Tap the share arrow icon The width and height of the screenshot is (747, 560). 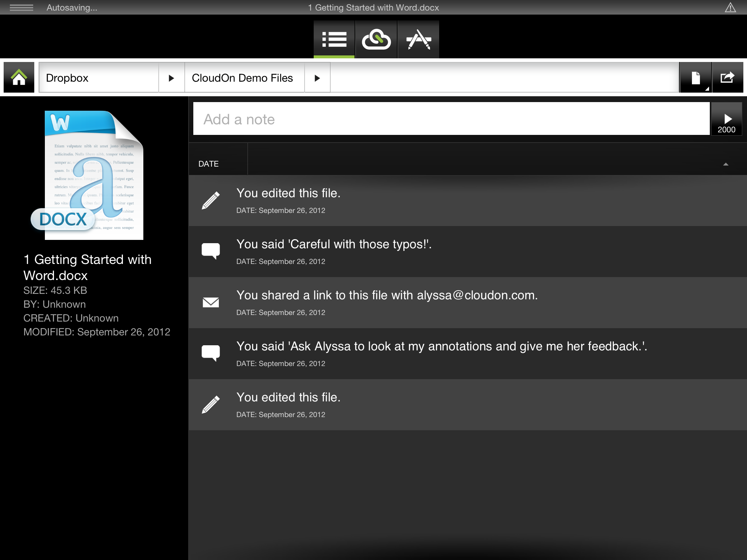pyautogui.click(x=727, y=78)
